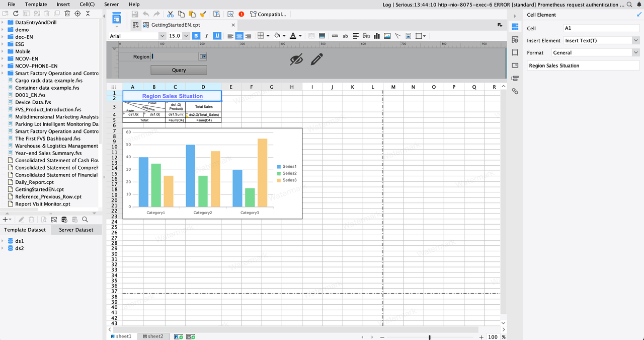Screen dimensions: 644x340
Task: Open the Template menu
Action: 36,4
